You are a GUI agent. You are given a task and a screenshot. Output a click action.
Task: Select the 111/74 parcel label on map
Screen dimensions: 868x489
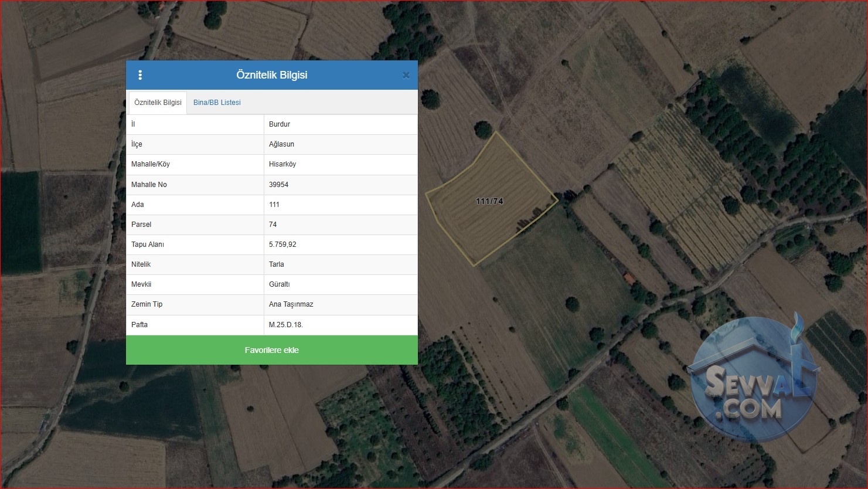coord(489,201)
